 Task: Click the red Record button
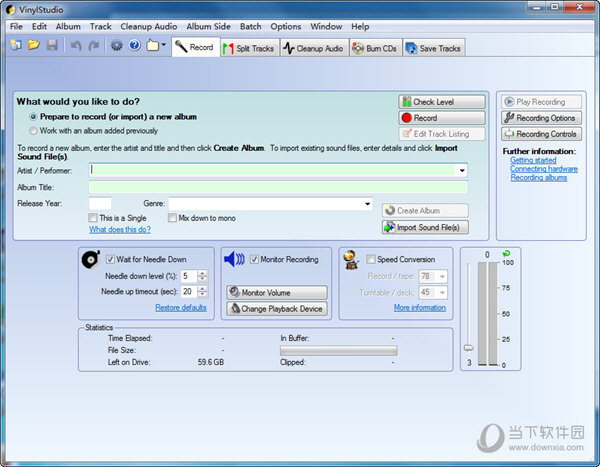(442, 118)
